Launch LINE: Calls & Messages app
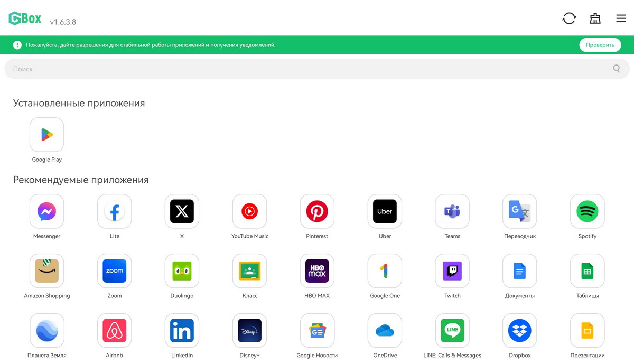The height and width of the screenshot is (364, 634). point(452,331)
